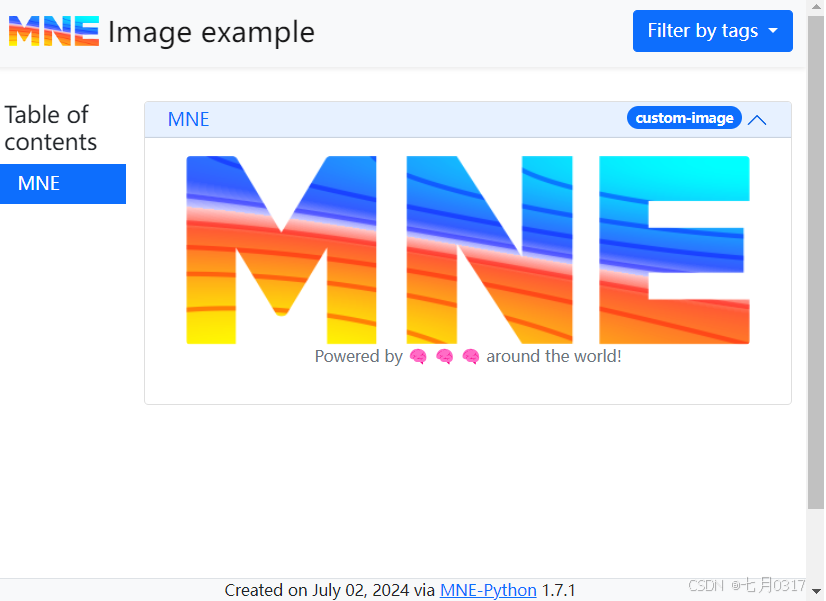Collapse the MNE content section

point(757,119)
